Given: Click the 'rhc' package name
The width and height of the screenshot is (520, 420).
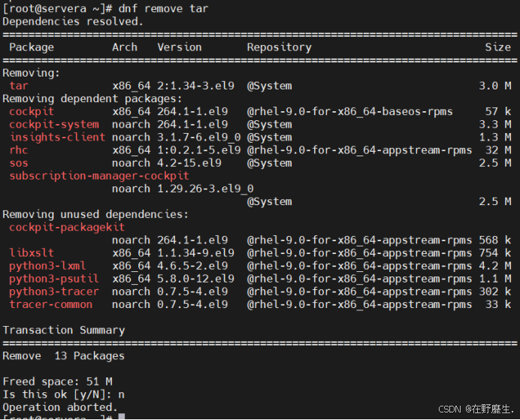Looking at the screenshot, I should [x=19, y=150].
